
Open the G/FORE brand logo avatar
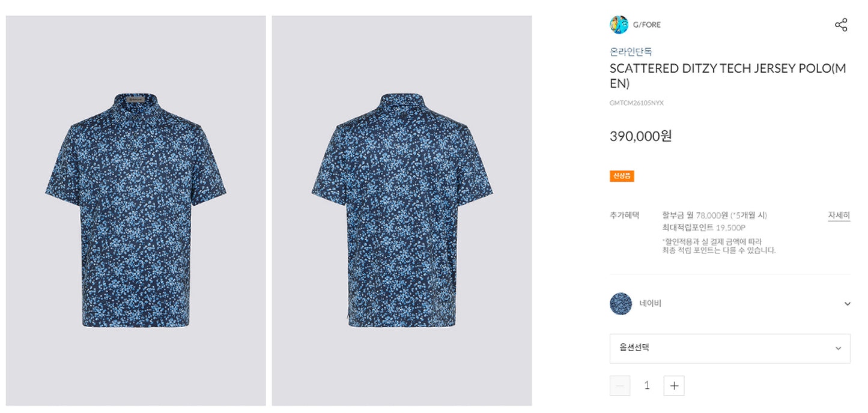tap(619, 25)
